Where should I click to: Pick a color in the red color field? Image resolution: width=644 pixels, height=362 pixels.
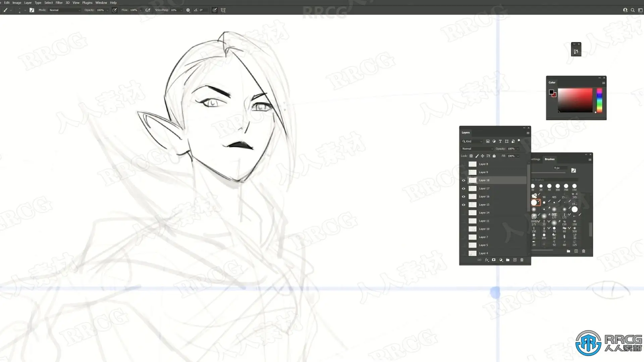pos(575,100)
